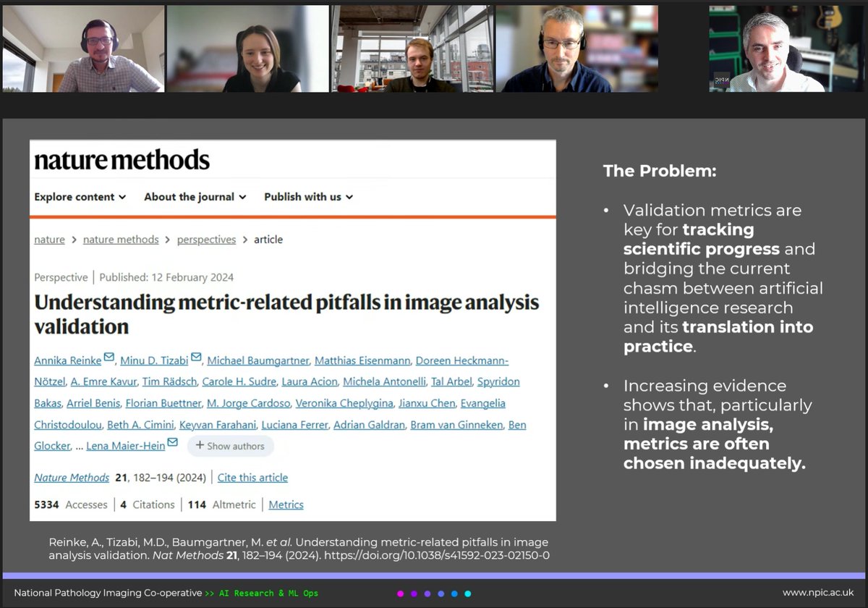Open author Lena Maier-Hein's link
The width and height of the screenshot is (868, 608).
point(126,446)
